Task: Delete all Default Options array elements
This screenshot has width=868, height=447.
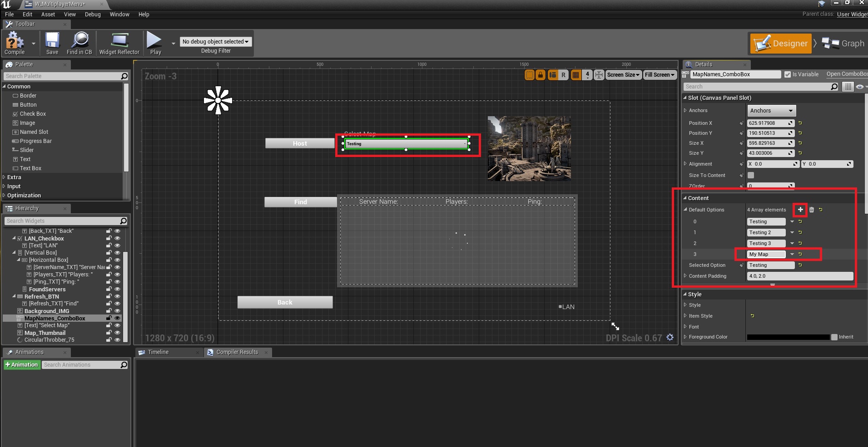Action: [812, 210]
